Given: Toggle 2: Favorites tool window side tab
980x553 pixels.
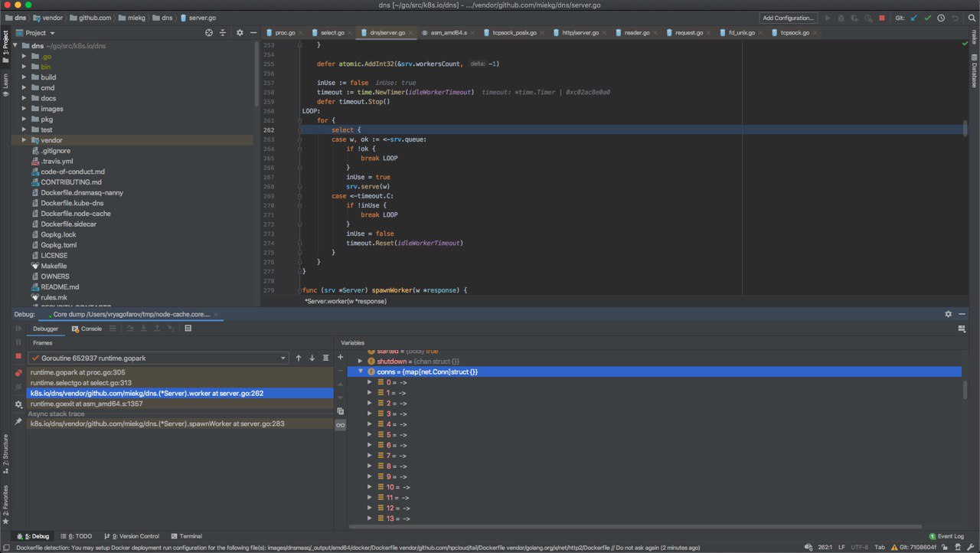Looking at the screenshot, I should 5,506.
